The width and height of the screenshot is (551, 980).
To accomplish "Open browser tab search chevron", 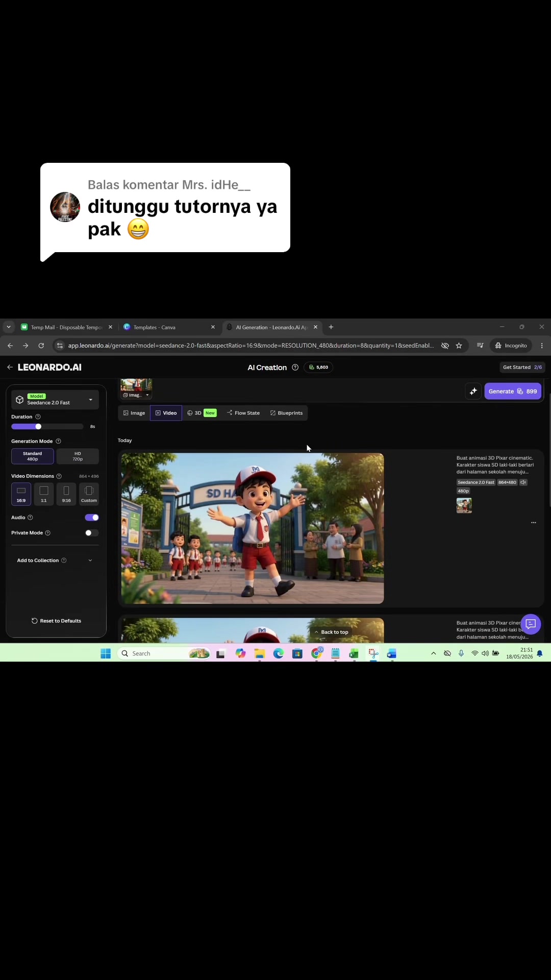I will tap(9, 327).
